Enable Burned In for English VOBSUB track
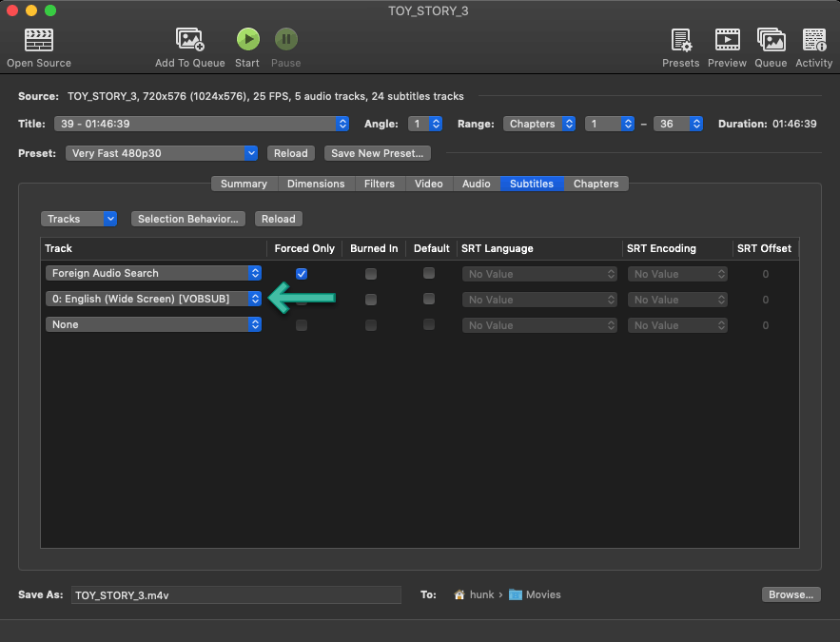This screenshot has width=840, height=642. click(371, 300)
